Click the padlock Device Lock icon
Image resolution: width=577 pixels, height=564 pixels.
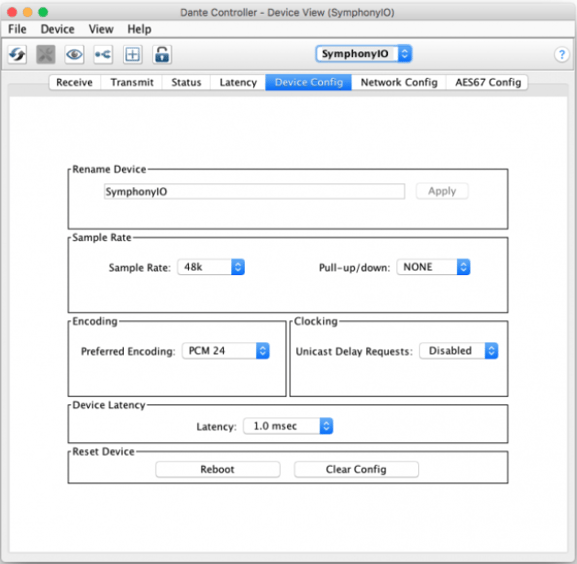click(x=162, y=55)
